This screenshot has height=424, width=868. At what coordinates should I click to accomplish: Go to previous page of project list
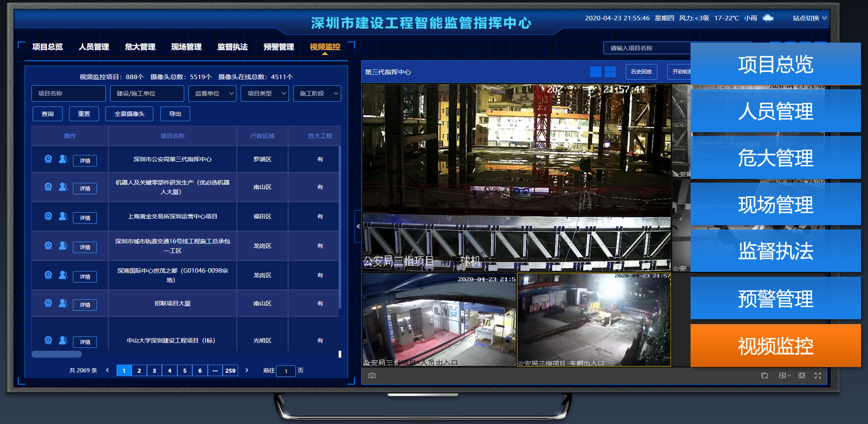(x=108, y=370)
